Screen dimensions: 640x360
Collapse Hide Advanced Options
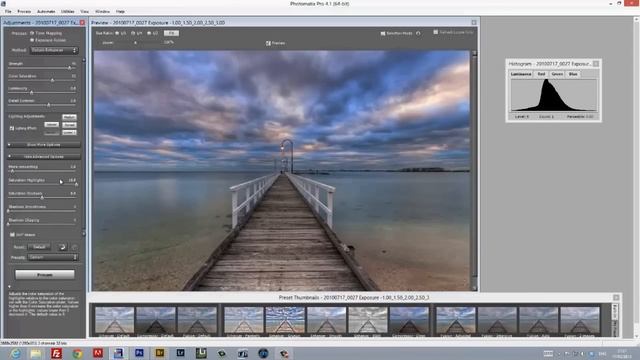[x=44, y=157]
